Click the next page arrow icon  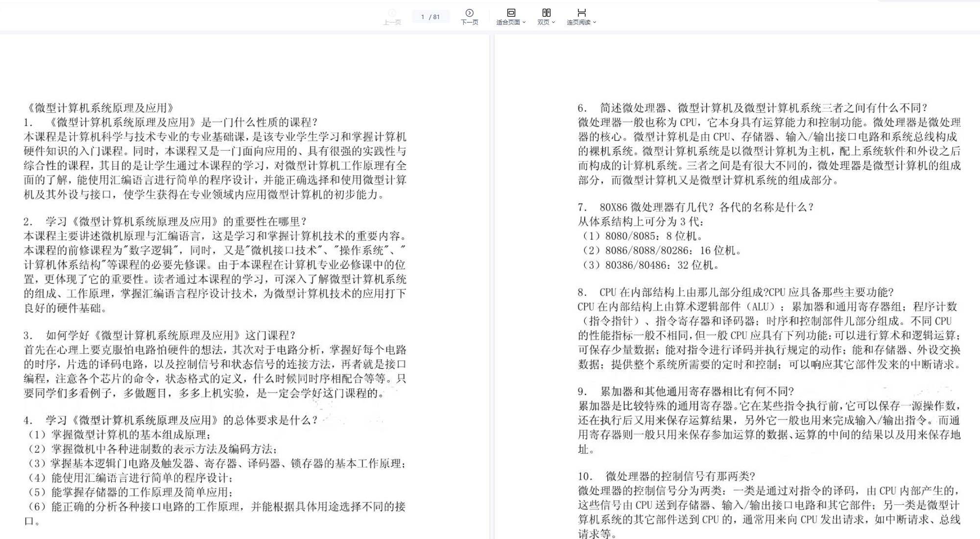click(x=469, y=13)
